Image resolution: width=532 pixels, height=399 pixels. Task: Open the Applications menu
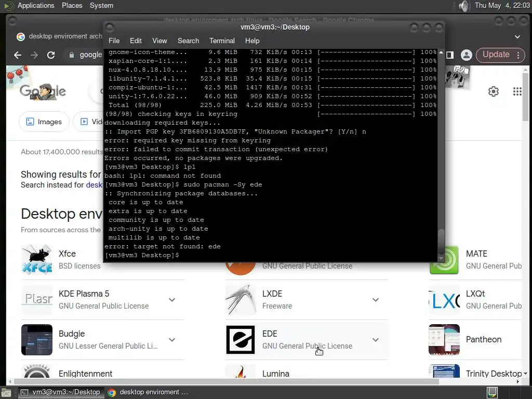coord(36,5)
